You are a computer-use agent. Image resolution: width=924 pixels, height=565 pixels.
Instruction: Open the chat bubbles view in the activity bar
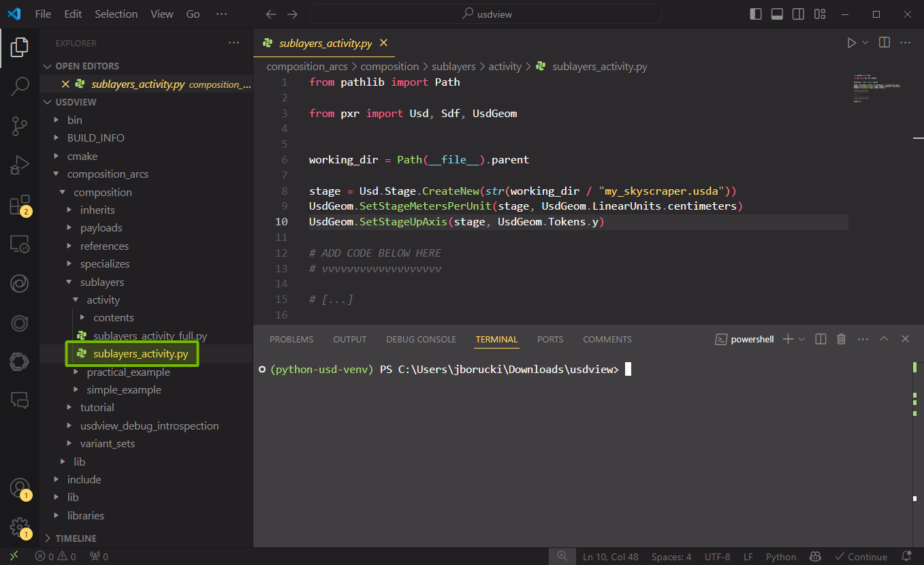[x=20, y=400]
